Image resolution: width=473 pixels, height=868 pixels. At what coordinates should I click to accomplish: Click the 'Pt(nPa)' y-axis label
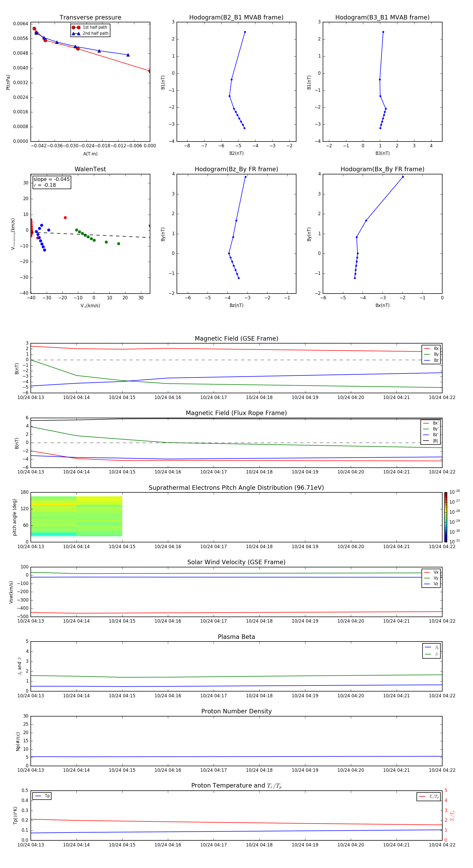(8, 82)
